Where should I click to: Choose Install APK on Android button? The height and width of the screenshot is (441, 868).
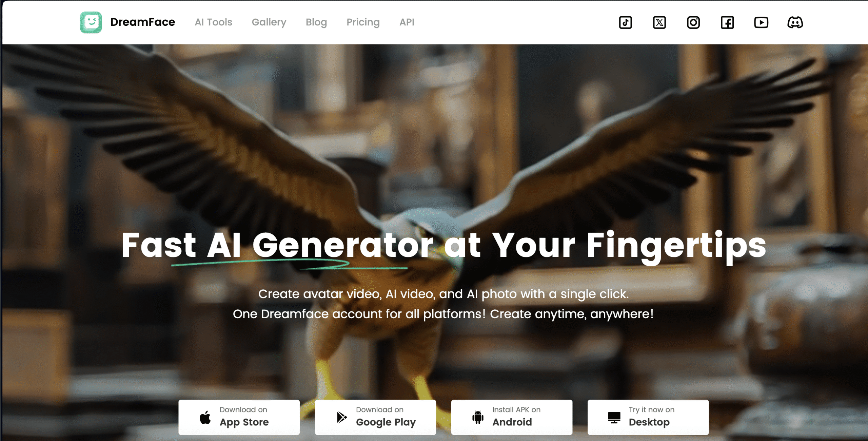pos(512,417)
